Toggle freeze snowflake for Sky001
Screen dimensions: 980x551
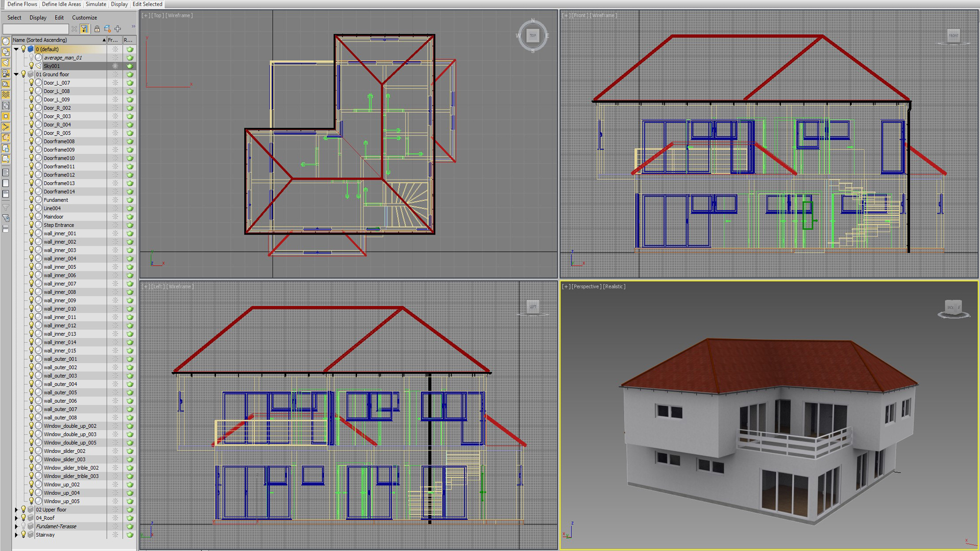tap(115, 66)
